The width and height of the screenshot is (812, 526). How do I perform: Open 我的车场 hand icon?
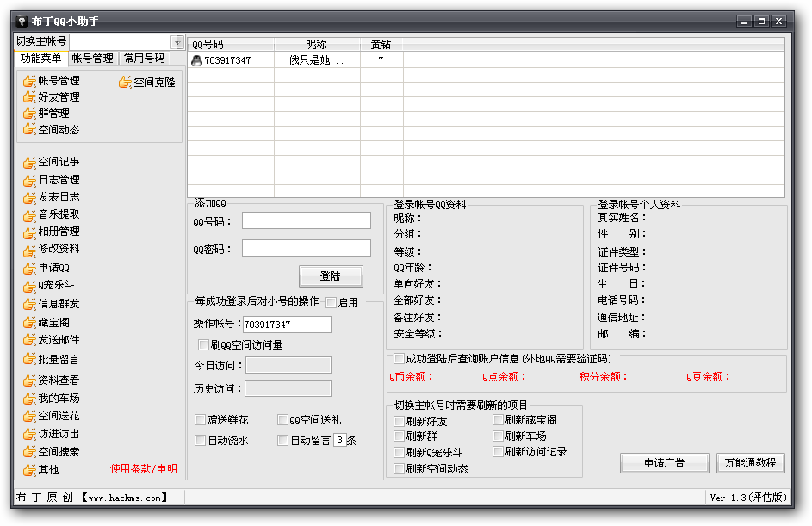(29, 399)
